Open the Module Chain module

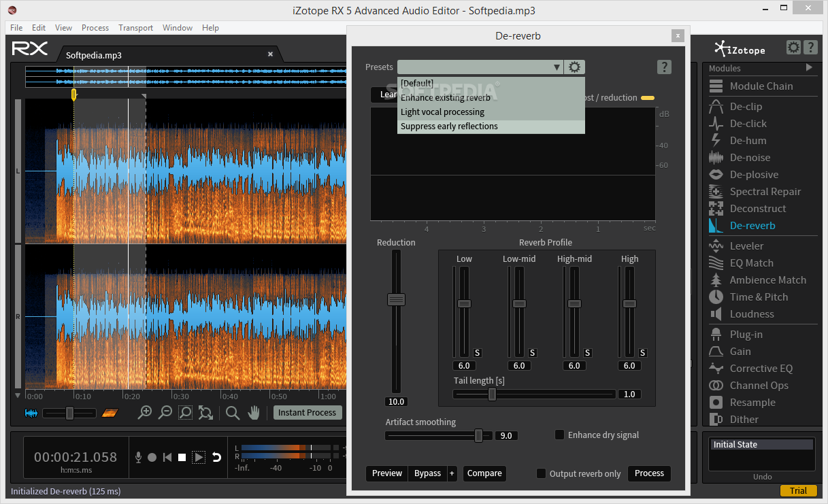pyautogui.click(x=761, y=86)
